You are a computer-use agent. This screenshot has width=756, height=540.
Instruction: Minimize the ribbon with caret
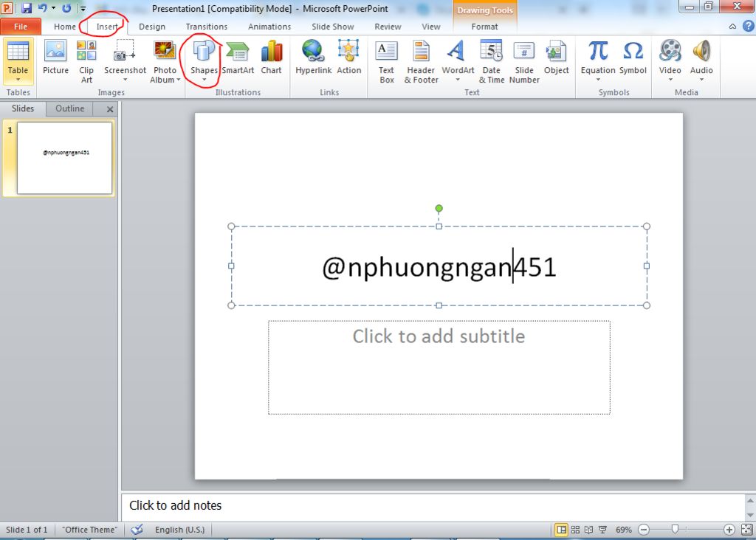tap(732, 27)
